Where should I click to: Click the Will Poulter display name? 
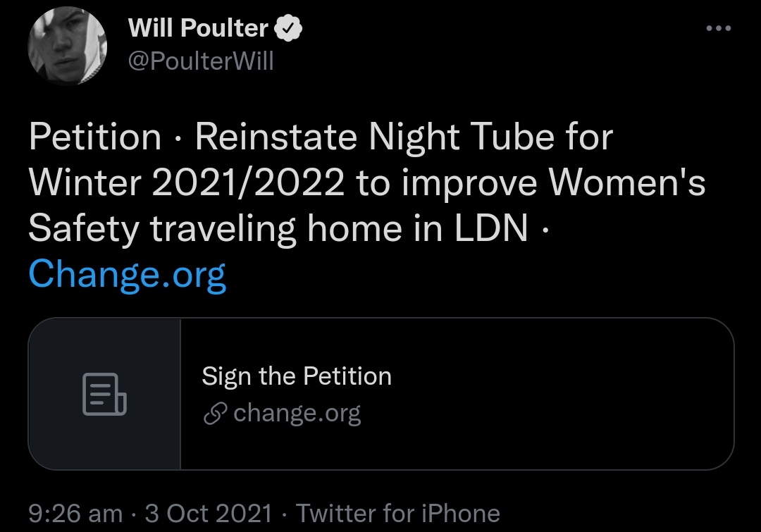coord(198,29)
